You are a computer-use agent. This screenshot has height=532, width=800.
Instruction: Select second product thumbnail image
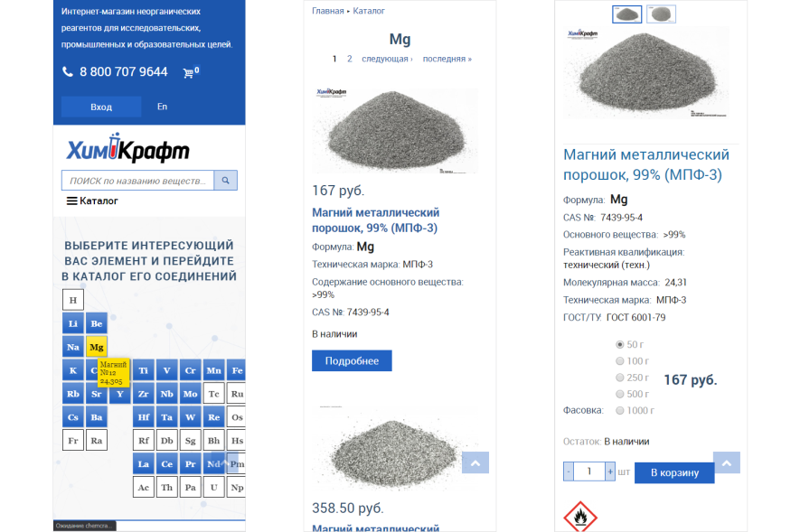(x=661, y=14)
